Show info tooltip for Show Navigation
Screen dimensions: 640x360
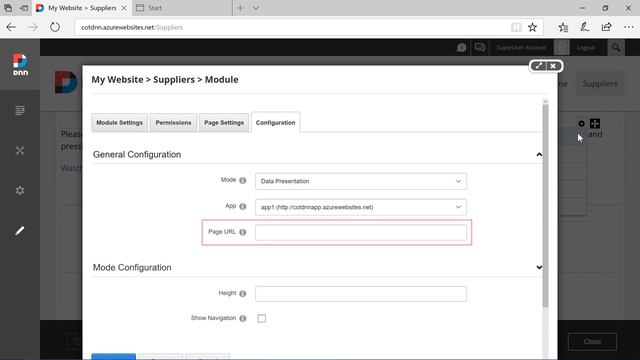pyautogui.click(x=242, y=318)
